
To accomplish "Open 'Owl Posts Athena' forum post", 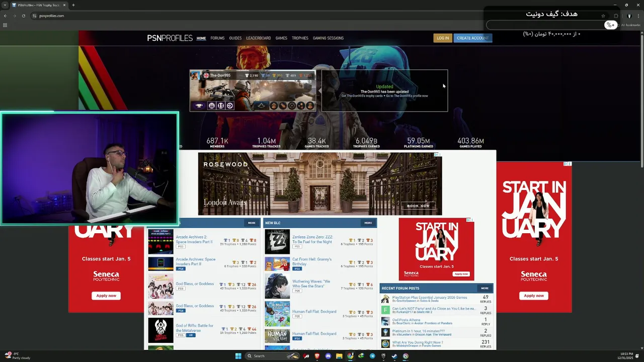I will (x=406, y=320).
